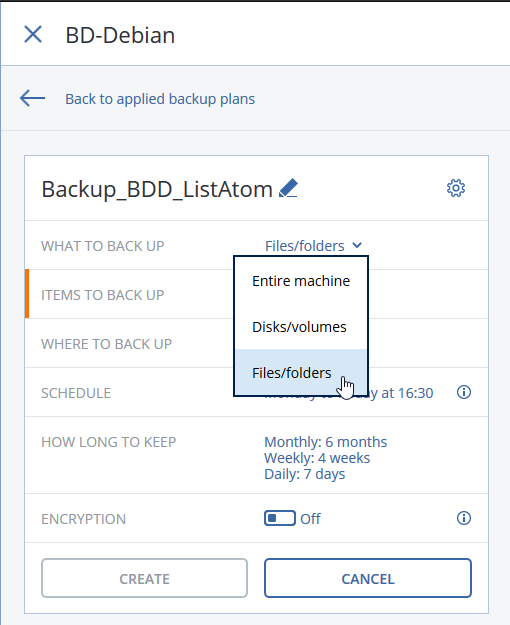Click the CREATE button
Image resolution: width=510 pixels, height=625 pixels.
(144, 578)
